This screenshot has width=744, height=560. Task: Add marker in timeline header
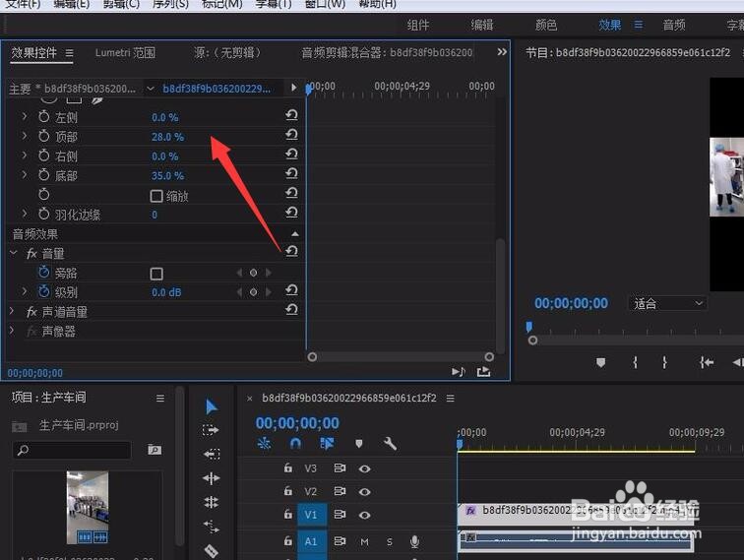(359, 444)
